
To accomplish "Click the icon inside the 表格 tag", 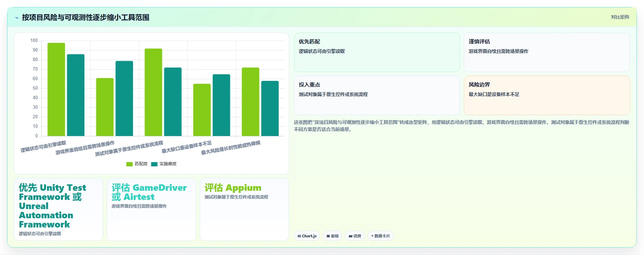I will (x=328, y=236).
